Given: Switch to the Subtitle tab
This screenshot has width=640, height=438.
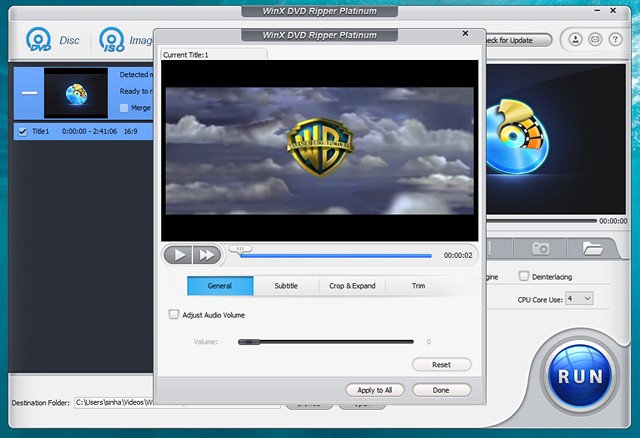Looking at the screenshot, I should [x=286, y=286].
